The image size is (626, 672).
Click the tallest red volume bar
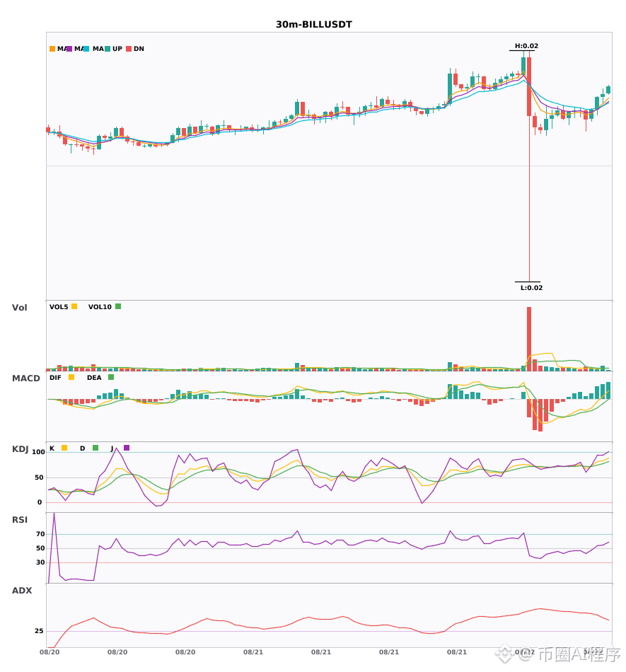coord(529,339)
